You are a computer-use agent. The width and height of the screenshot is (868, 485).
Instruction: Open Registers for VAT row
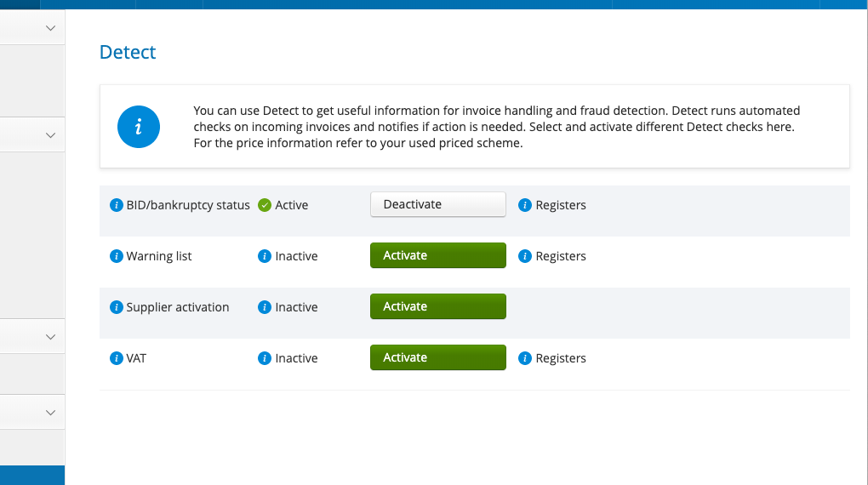coord(560,358)
